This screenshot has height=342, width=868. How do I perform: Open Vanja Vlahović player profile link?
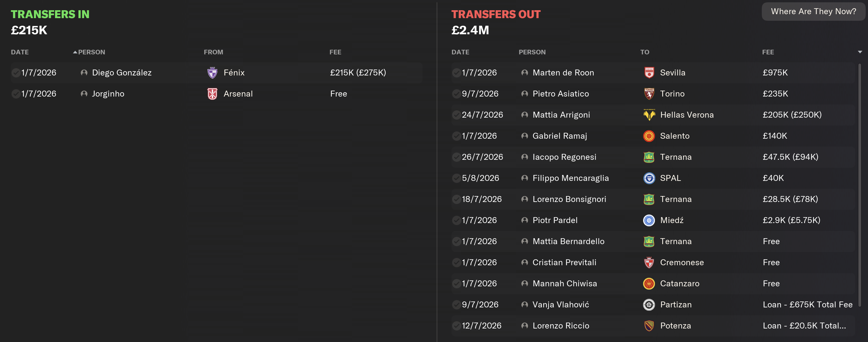(561, 305)
